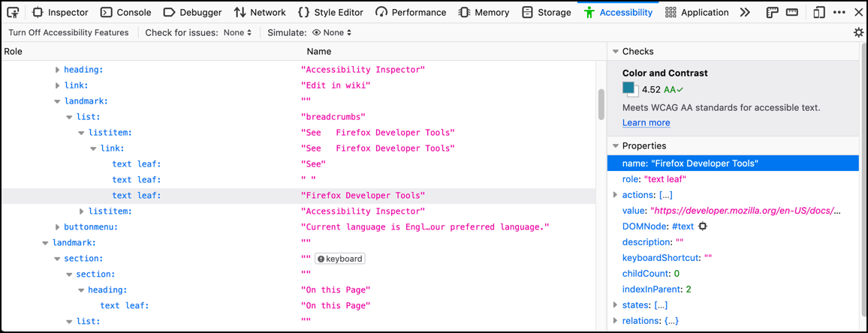Viewport: 868px width, 333px height.
Task: Click the green AA checkmark contrast rating
Action: pos(674,89)
